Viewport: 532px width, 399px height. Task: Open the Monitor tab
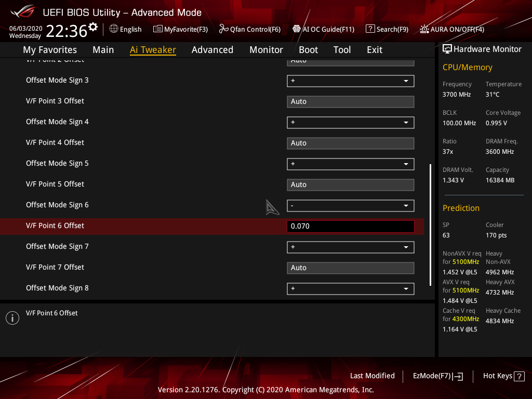pyautogui.click(x=267, y=50)
